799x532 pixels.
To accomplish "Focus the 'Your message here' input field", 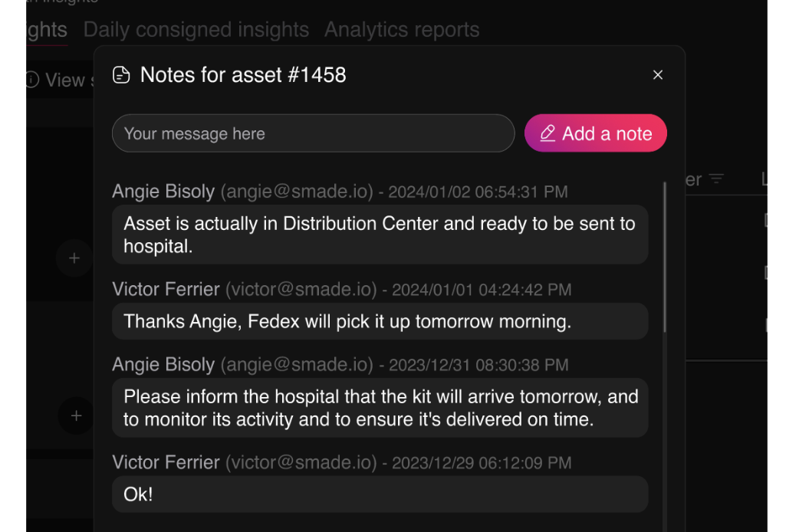I will tap(313, 133).
